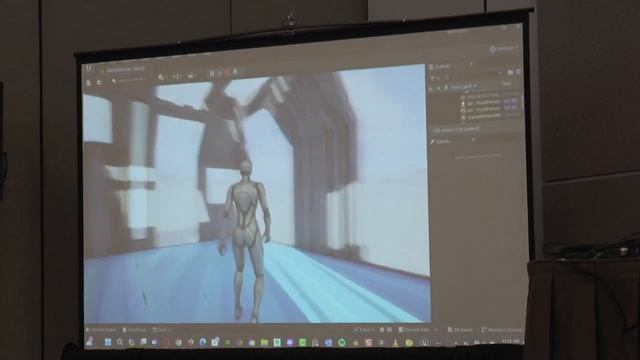This screenshot has width=640, height=360.
Task: Open the Blueprints toolbar menu
Action: pos(177,76)
